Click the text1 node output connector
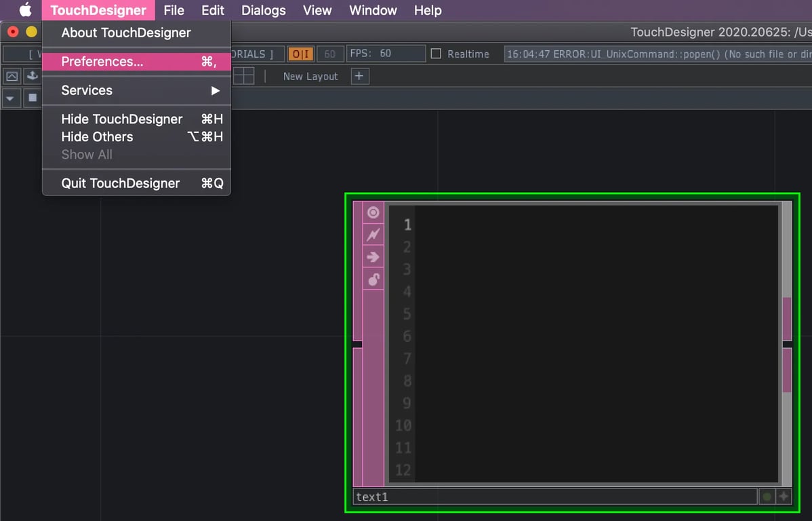The height and width of the screenshot is (521, 812). 787,344
